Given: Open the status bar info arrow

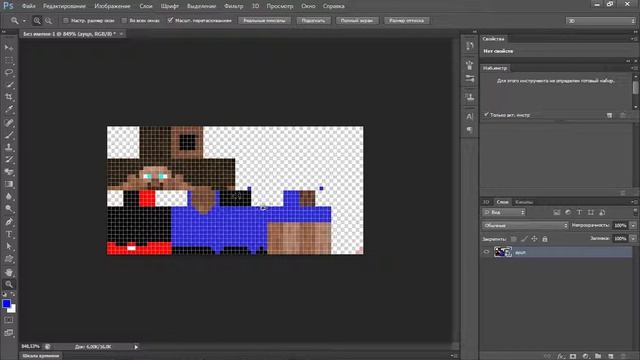Looking at the screenshot, I should pos(136,347).
